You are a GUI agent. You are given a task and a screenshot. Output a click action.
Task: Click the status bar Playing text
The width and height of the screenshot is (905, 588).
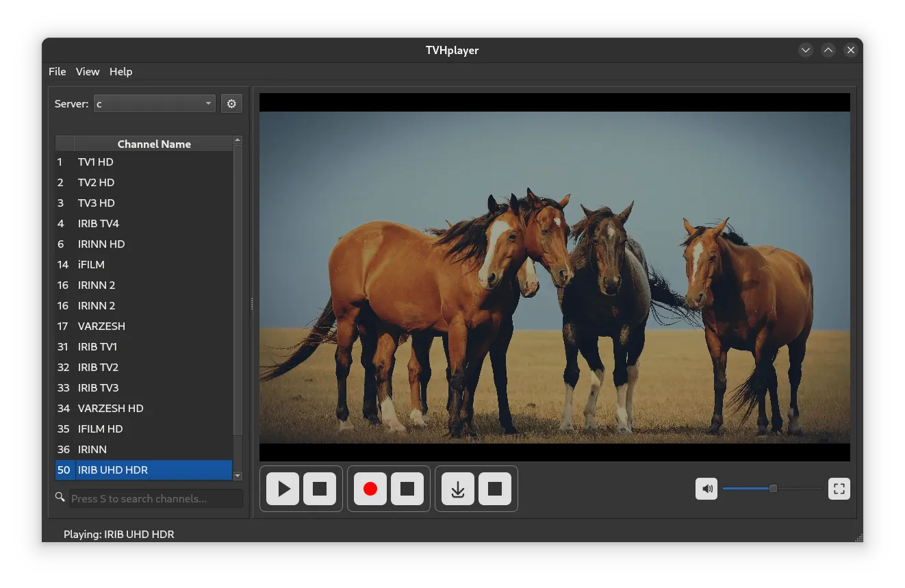coord(118,534)
